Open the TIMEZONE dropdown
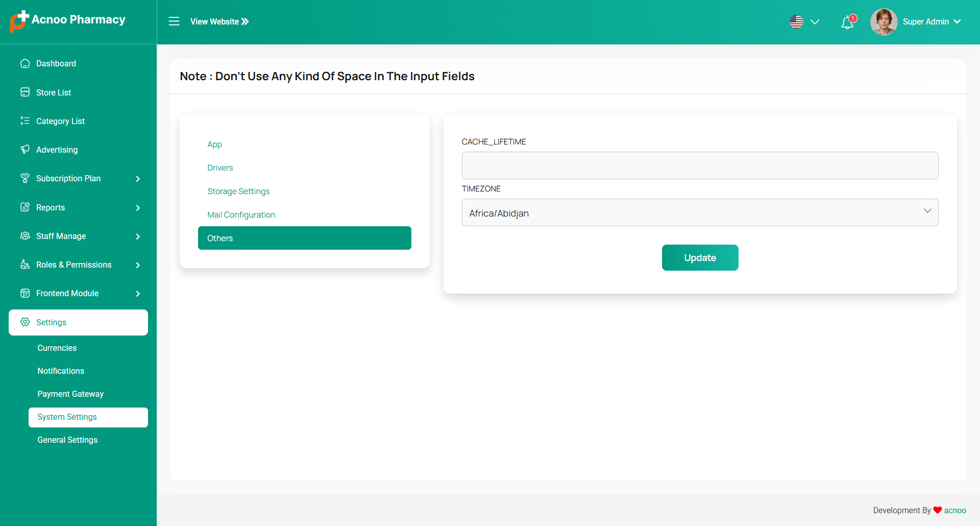The image size is (980, 526). pos(700,212)
